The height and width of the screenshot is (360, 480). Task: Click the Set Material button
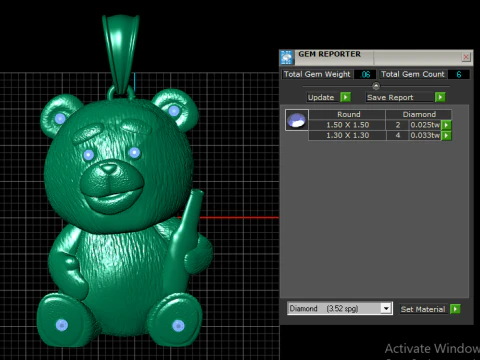(423, 309)
